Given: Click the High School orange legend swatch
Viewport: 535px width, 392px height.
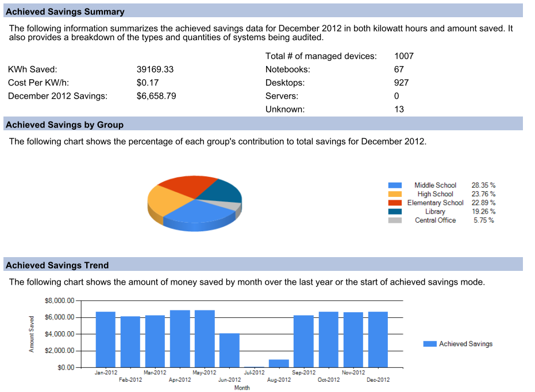Looking at the screenshot, I should [x=395, y=194].
